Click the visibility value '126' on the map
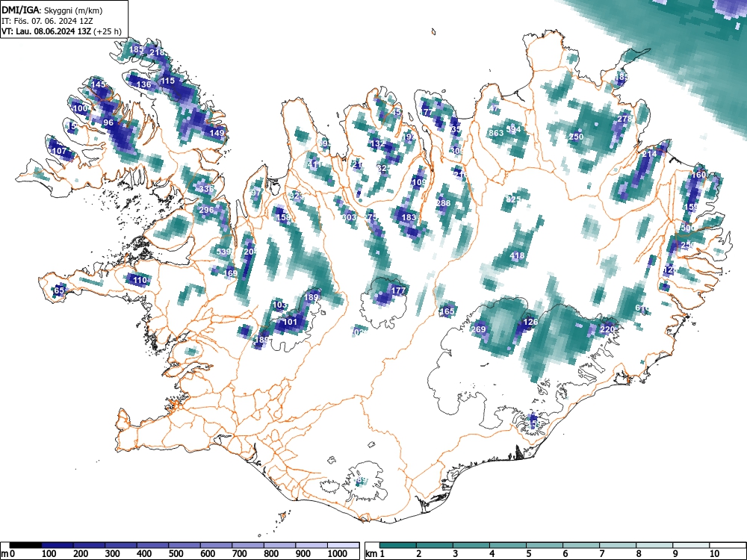The image size is (747, 560). pyautogui.click(x=530, y=322)
